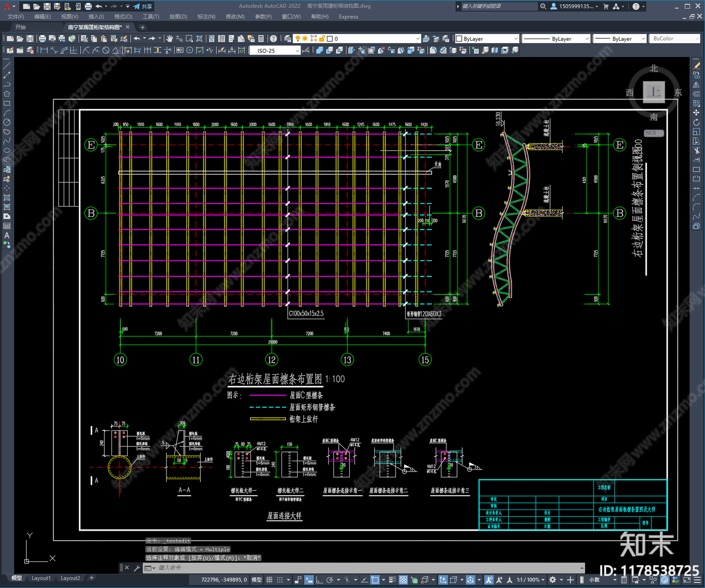Toggle Ortho mode in status bar

coord(319,580)
